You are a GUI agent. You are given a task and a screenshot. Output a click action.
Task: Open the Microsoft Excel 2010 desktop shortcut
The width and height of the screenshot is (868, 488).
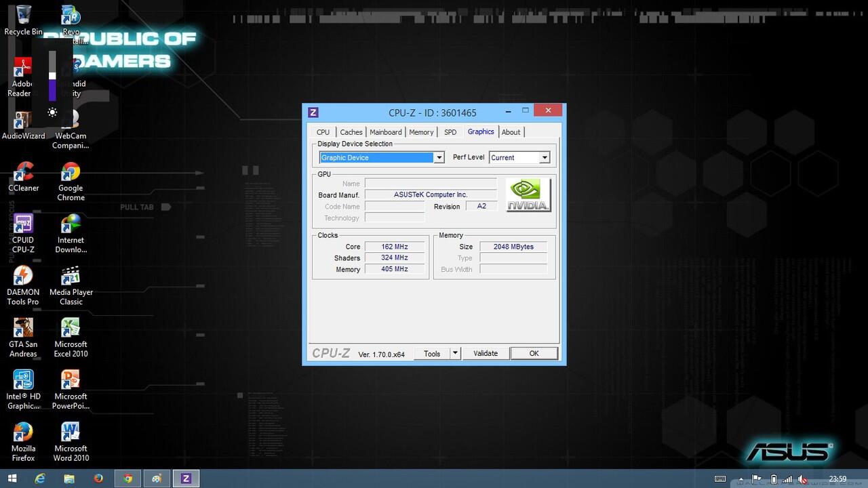[x=71, y=338]
